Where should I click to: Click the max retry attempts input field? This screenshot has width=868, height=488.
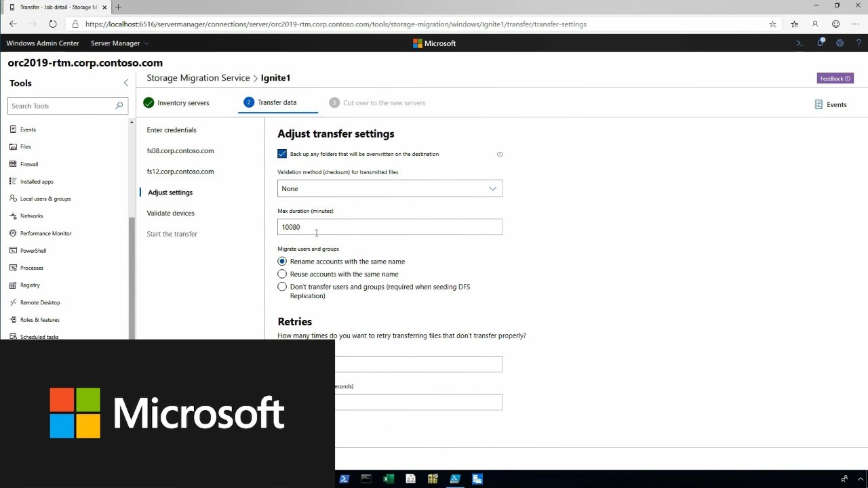[418, 364]
